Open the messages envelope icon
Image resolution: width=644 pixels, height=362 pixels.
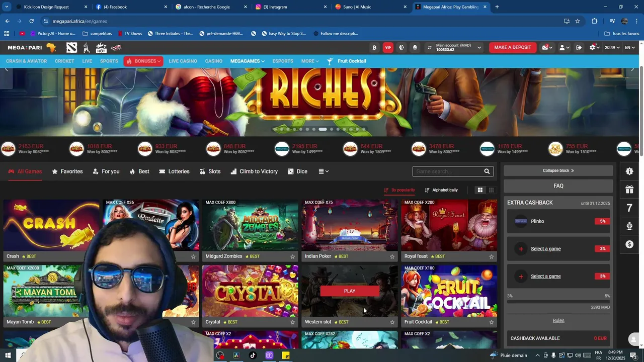pyautogui.click(x=547, y=47)
